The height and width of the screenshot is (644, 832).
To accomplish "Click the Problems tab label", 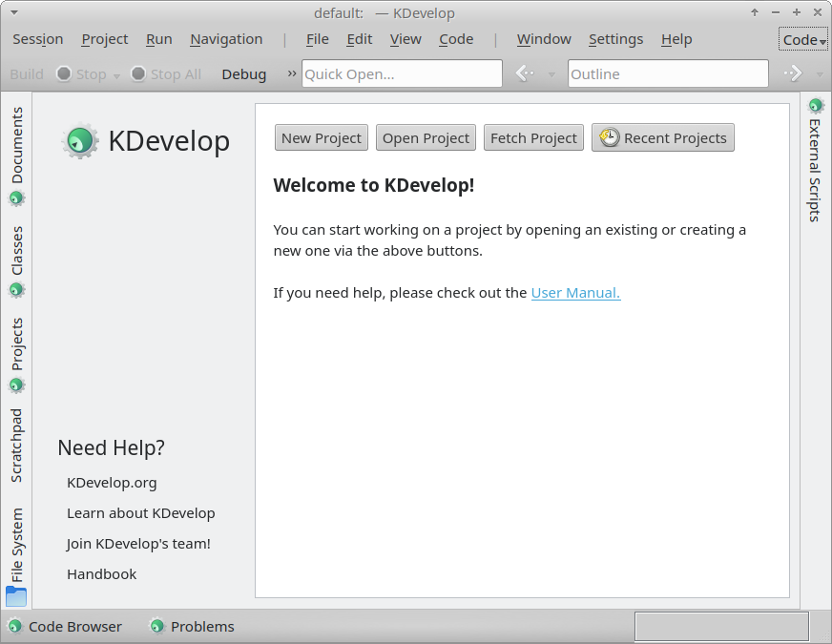I will pos(202,627).
